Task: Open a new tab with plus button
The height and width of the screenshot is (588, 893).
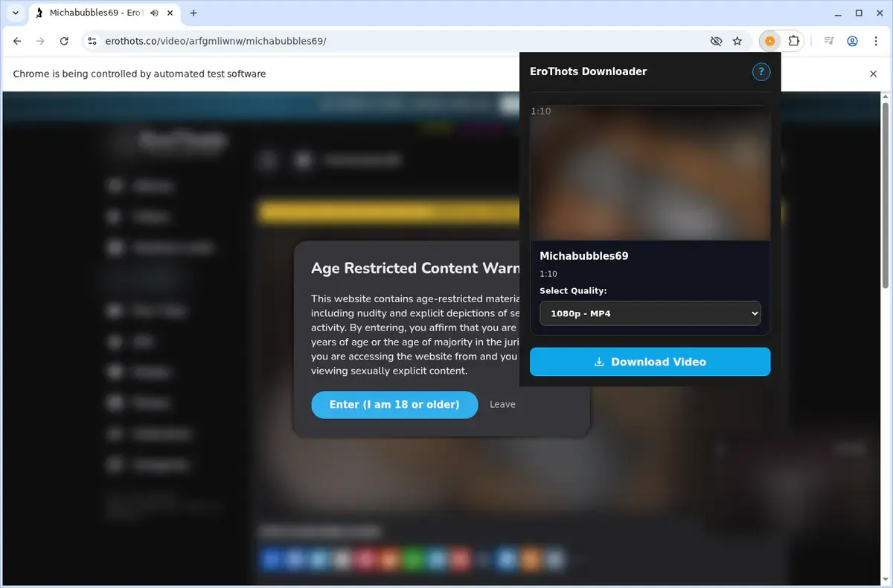Action: [193, 13]
